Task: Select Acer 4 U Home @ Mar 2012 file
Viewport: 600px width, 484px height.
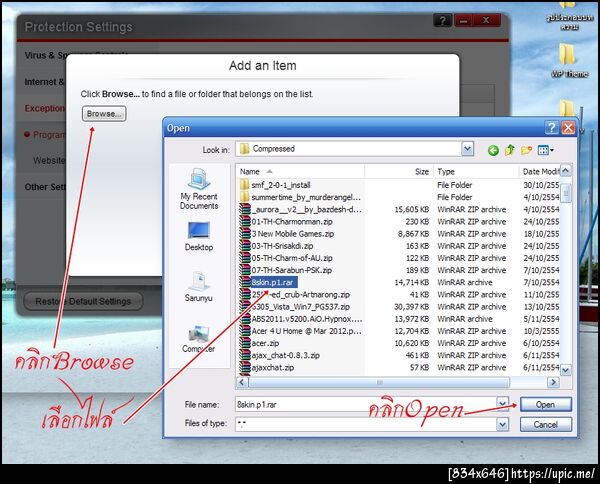Action: coord(300,331)
